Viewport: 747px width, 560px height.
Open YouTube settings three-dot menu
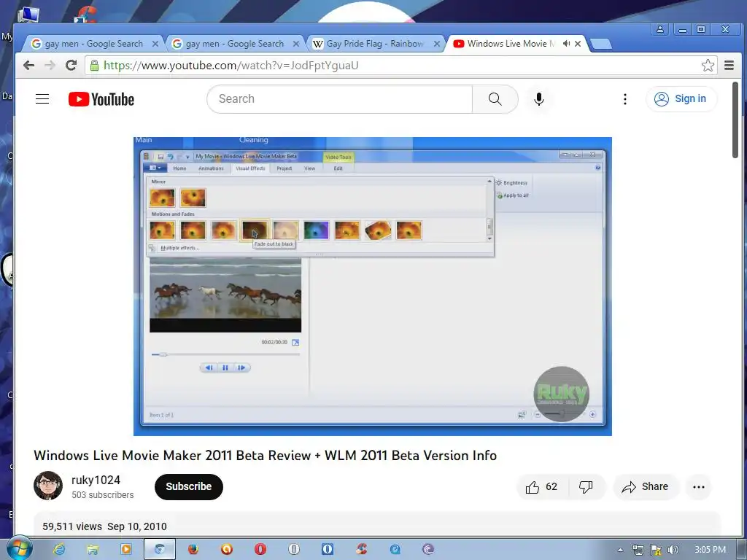625,99
